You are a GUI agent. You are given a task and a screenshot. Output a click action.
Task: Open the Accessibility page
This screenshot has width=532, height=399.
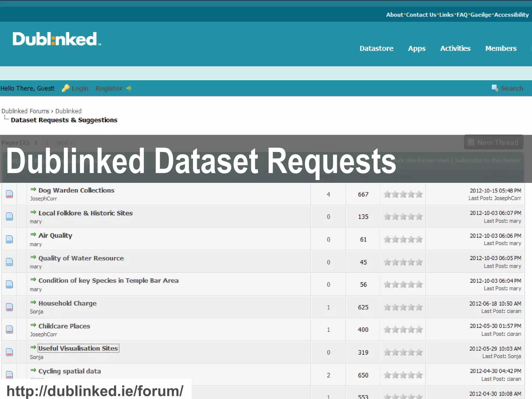click(x=511, y=15)
